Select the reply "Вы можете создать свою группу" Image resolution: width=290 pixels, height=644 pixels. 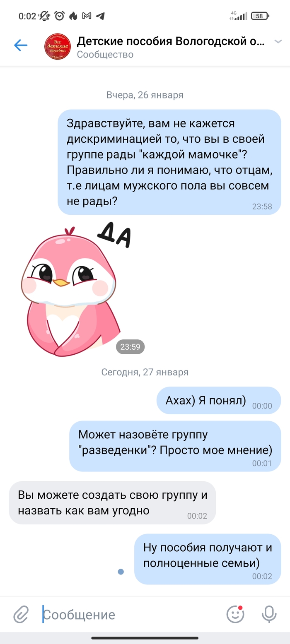pos(112,502)
